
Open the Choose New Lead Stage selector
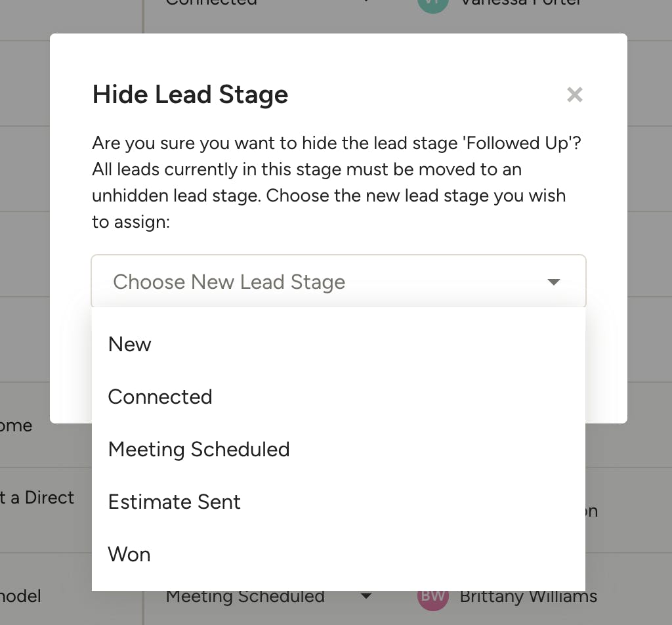coord(338,282)
